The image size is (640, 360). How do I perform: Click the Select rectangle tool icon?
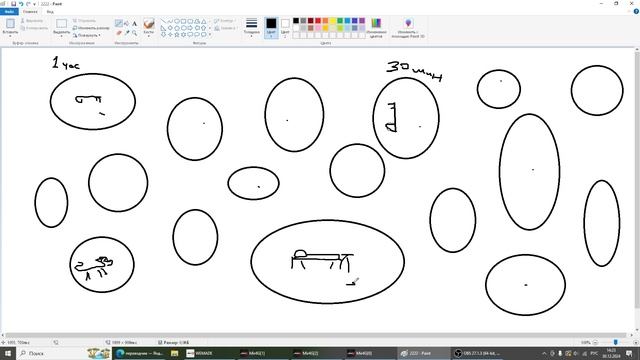62,24
